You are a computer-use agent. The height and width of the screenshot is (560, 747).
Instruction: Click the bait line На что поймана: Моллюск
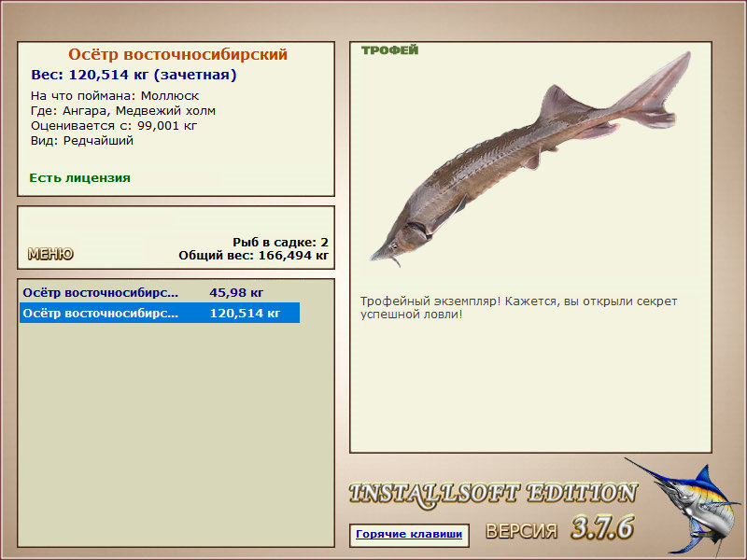pyautogui.click(x=115, y=96)
